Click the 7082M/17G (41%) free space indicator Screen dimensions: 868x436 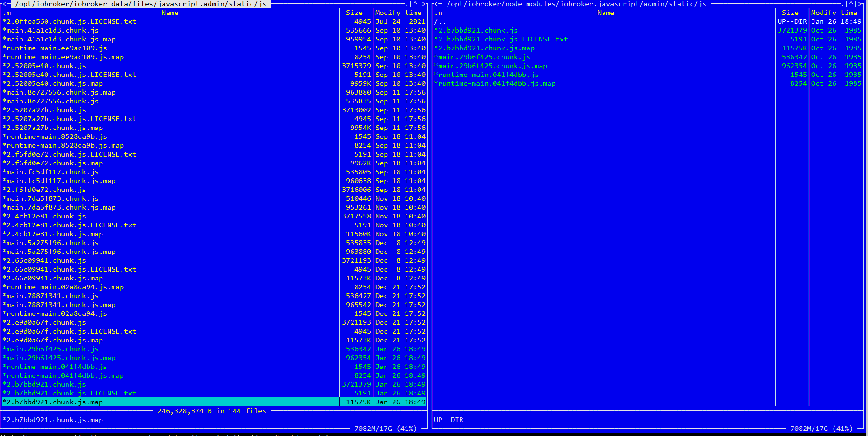(x=386, y=428)
